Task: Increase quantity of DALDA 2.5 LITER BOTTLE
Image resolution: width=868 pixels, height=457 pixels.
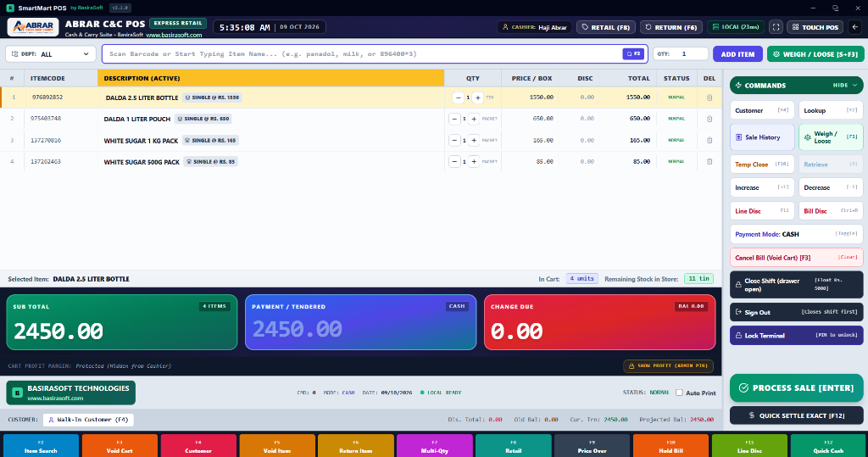Action: [478, 98]
